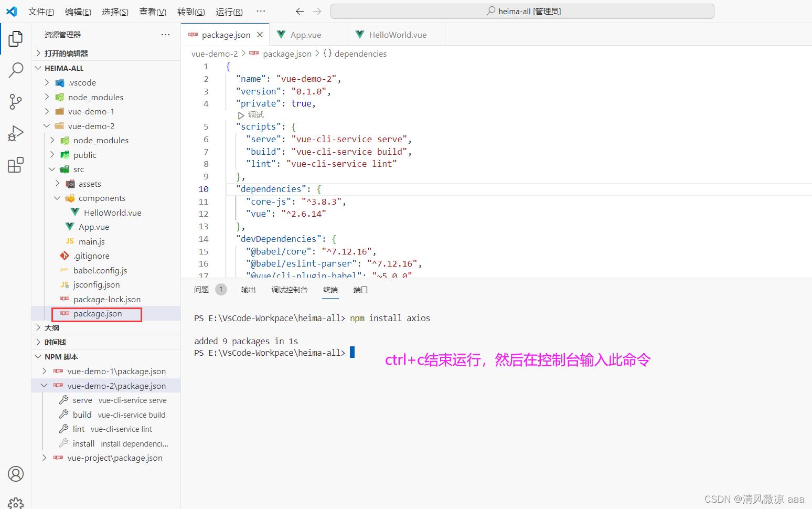This screenshot has width=812, height=509.
Task: Click the babel icon of babel.config.js
Action: click(65, 270)
